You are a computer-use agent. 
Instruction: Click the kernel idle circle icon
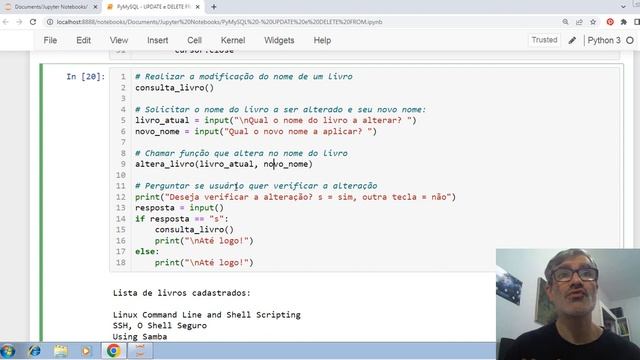click(x=630, y=40)
